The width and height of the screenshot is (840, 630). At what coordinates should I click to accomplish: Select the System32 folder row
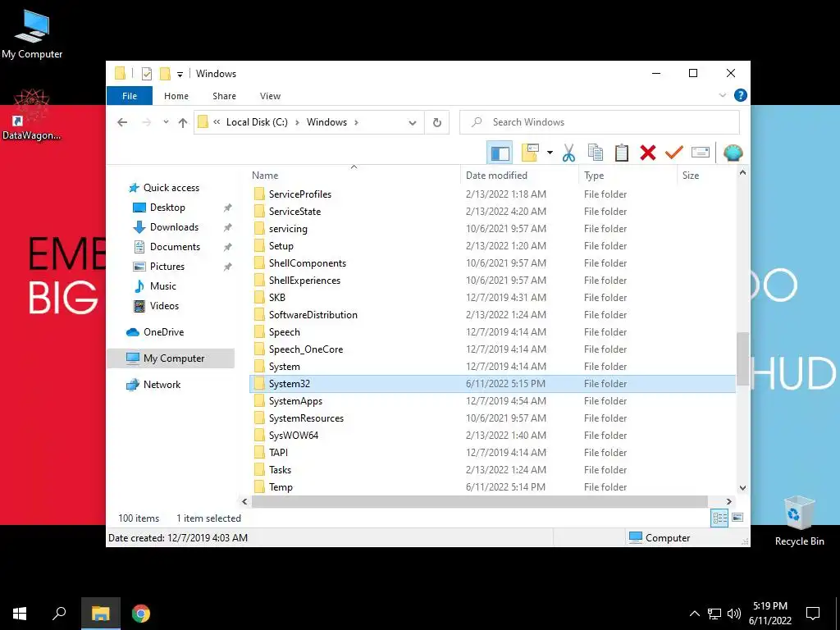point(492,384)
